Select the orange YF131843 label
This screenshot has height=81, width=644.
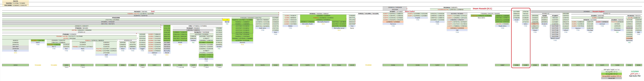(38, 65)
